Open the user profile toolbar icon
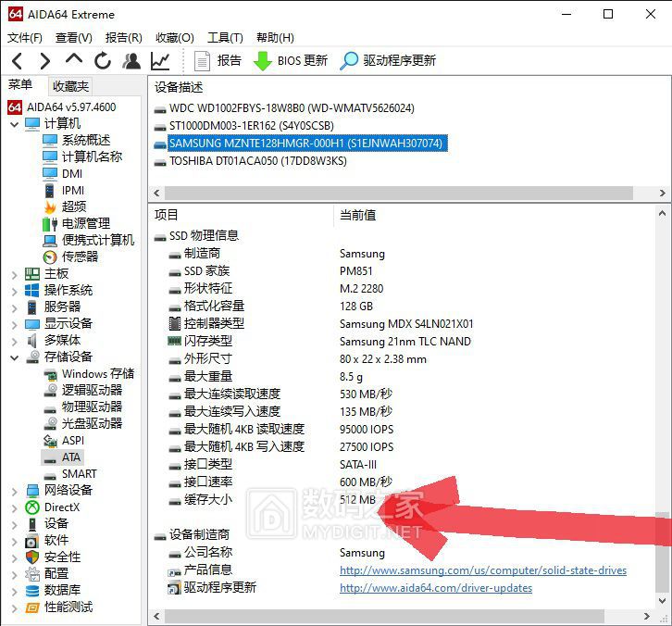The image size is (672, 626). coord(131,61)
